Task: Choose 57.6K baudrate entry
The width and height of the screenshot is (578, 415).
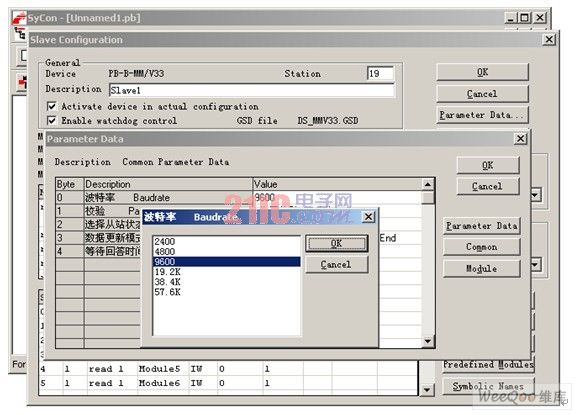Action: tap(226, 292)
